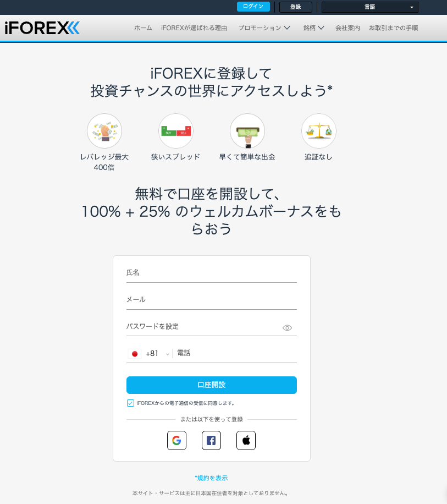Open the 会社案内 menu item
This screenshot has width=447, height=504.
point(347,28)
